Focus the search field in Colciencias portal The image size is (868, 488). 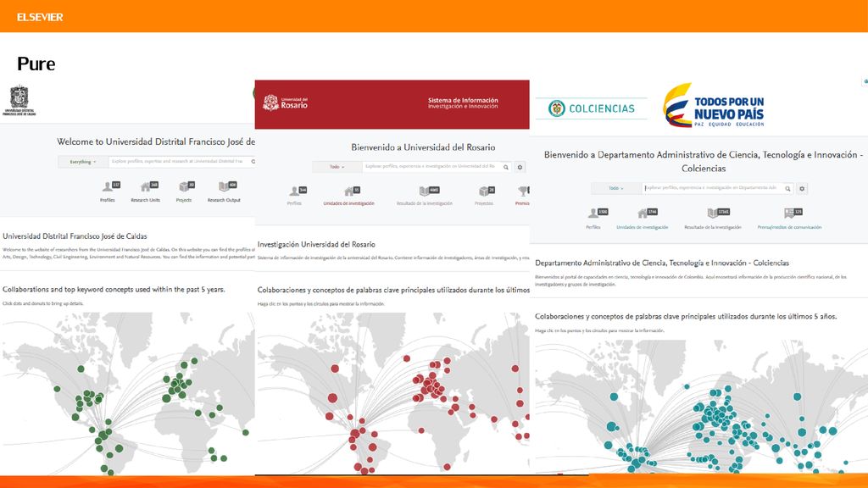point(712,188)
